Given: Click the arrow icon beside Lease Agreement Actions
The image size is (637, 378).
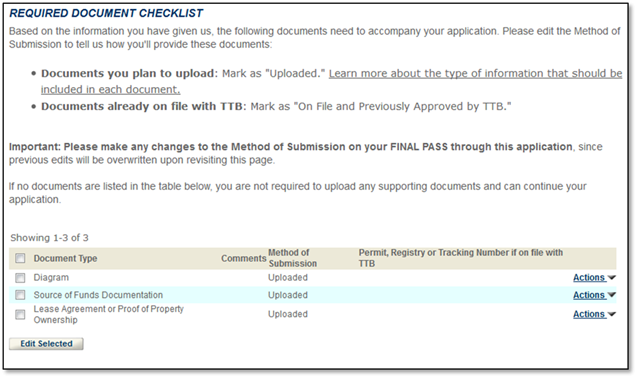Looking at the screenshot, I should 612,314.
